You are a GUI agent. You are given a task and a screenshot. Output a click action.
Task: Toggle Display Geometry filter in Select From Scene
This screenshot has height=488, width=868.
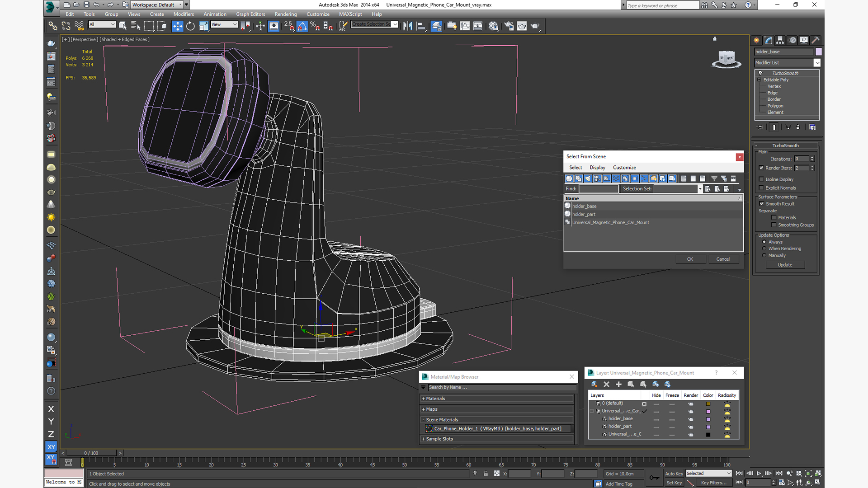[569, 178]
